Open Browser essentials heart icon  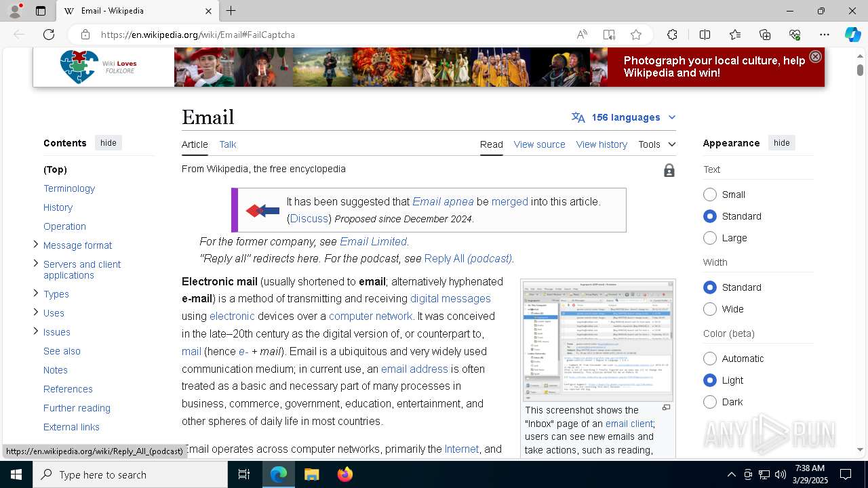[x=795, y=35]
